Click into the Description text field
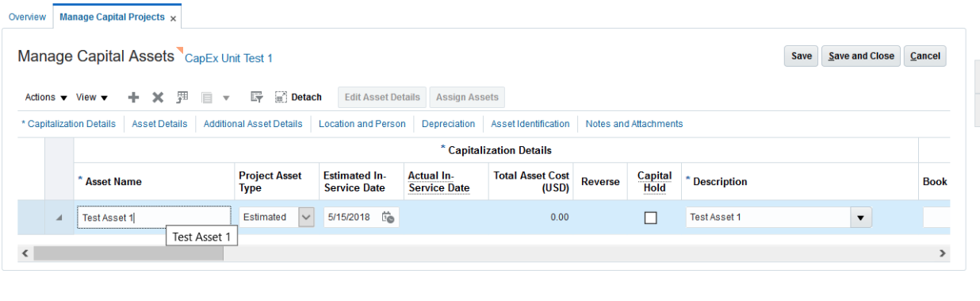This screenshot has height=301, width=980. pos(768,218)
